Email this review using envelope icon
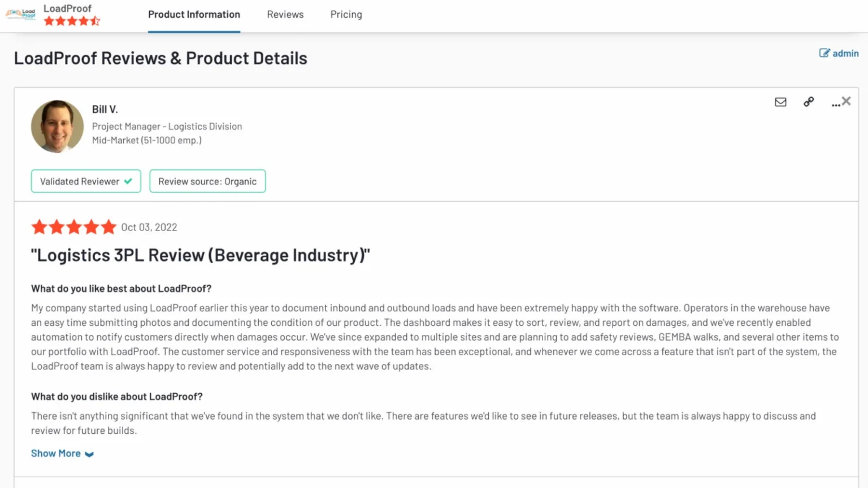Image resolution: width=868 pixels, height=488 pixels. coord(780,102)
